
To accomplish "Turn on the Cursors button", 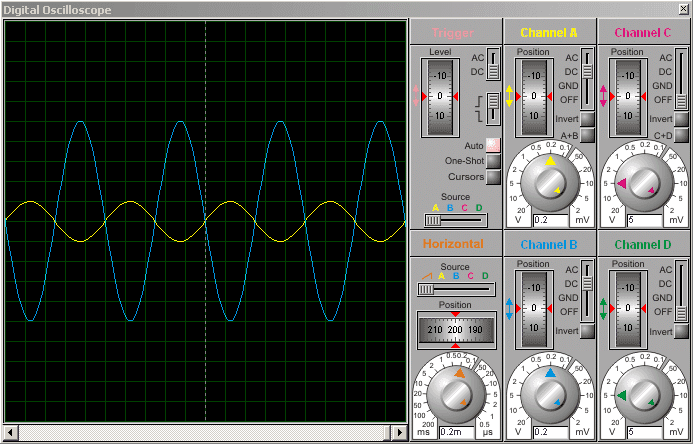I will 493,177.
